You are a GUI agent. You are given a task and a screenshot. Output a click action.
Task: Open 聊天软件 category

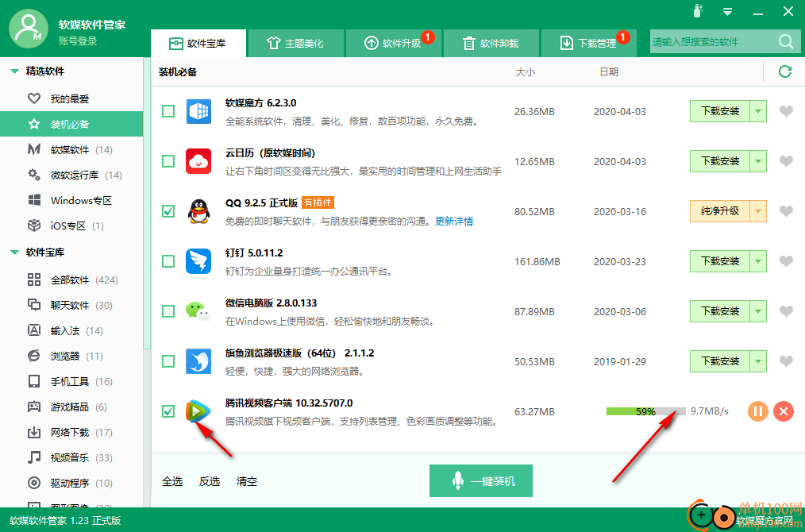click(71, 305)
